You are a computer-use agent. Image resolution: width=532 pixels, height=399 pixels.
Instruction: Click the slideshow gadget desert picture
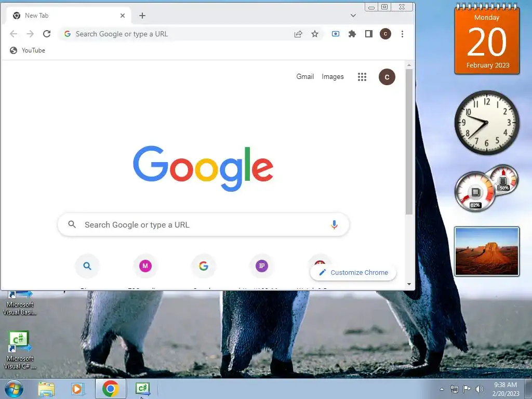point(487,251)
